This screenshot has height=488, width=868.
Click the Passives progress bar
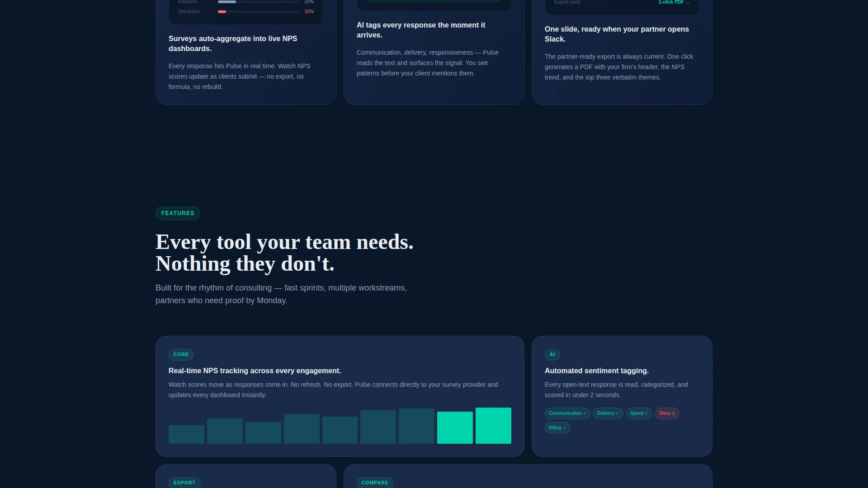(x=259, y=2)
